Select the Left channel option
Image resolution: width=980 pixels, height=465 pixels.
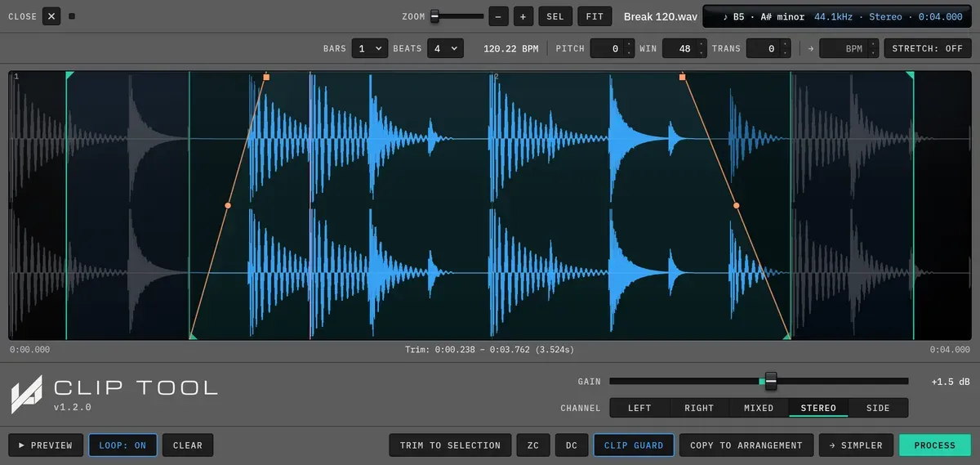tap(639, 408)
